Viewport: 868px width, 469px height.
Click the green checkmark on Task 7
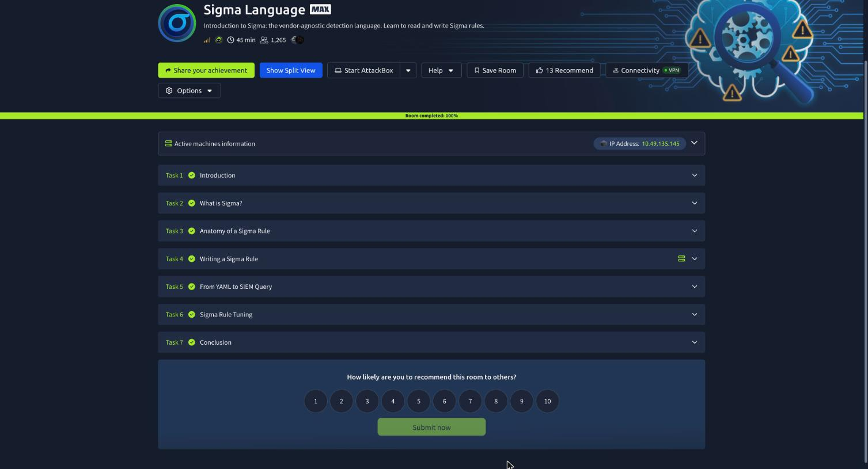tap(192, 342)
